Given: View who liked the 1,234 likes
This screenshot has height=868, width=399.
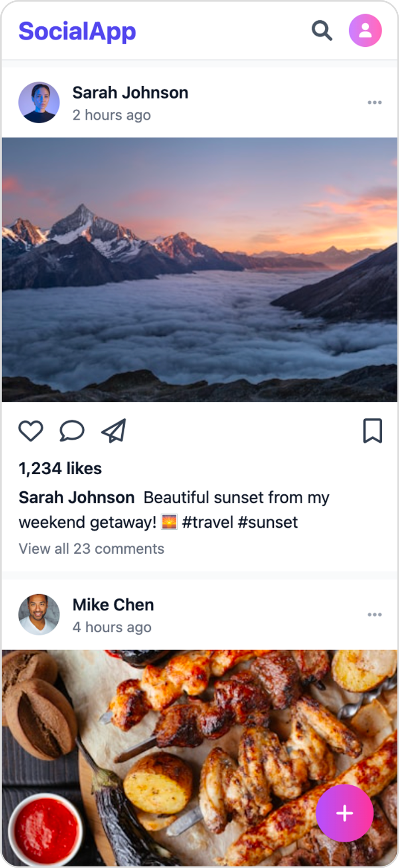Looking at the screenshot, I should point(60,469).
